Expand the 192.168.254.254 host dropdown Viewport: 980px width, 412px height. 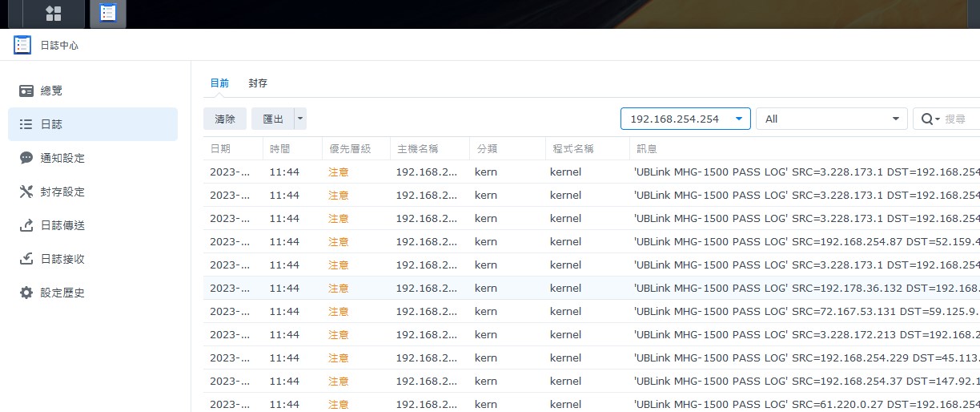coord(738,119)
